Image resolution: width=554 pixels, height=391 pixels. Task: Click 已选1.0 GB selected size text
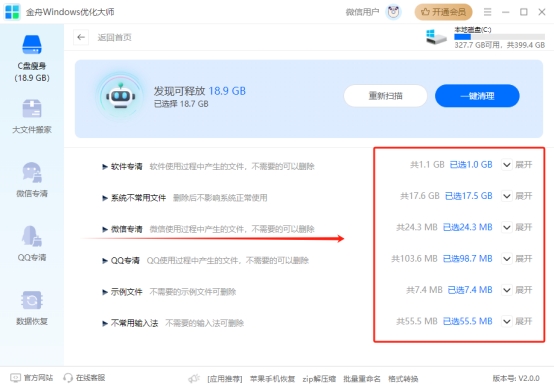[x=471, y=165]
